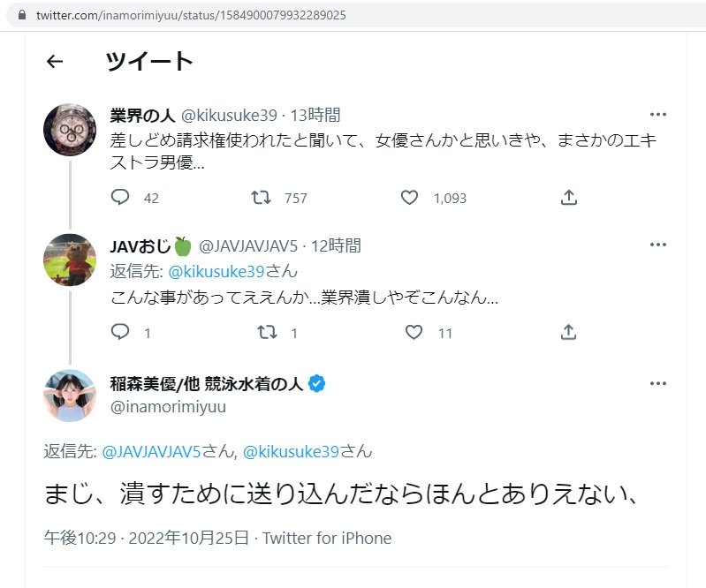
Task: Open more options for JAVおじ tweet
Action: tap(657, 245)
